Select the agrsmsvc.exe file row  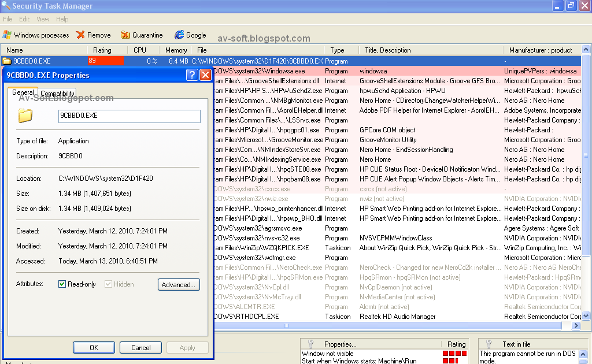(x=397, y=228)
